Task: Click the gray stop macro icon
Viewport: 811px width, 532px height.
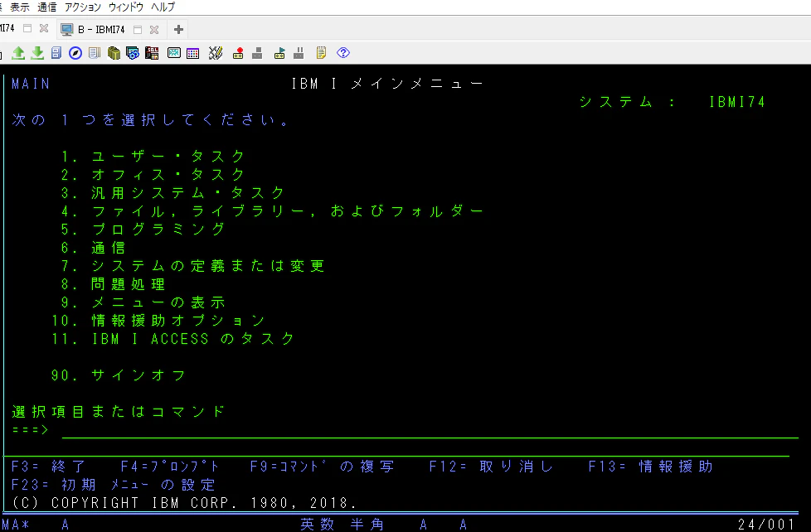Action: [257, 53]
